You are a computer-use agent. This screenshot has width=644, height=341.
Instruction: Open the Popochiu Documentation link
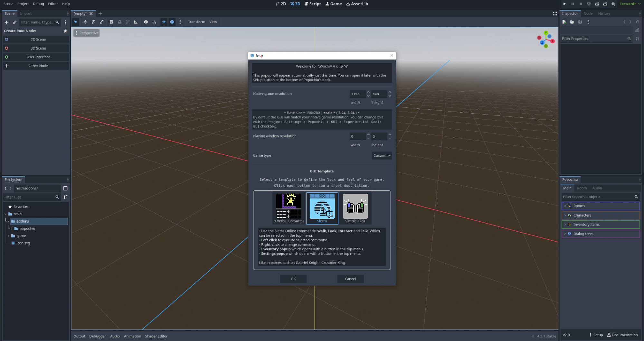[622, 335]
